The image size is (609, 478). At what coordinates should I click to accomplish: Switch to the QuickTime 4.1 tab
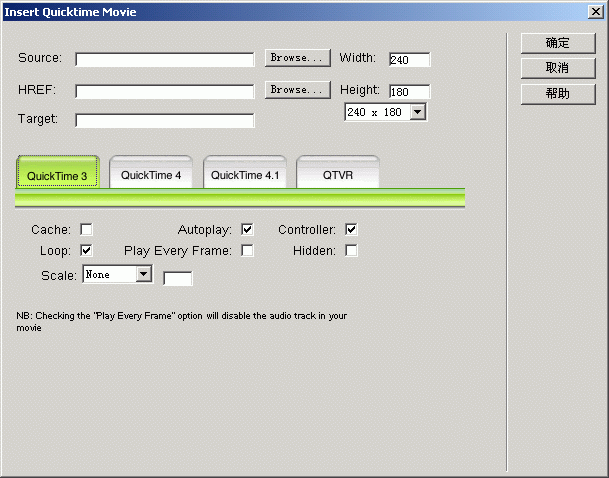click(245, 173)
